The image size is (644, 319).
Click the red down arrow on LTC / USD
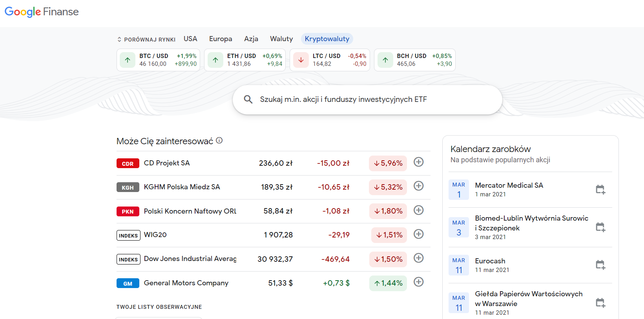click(301, 60)
